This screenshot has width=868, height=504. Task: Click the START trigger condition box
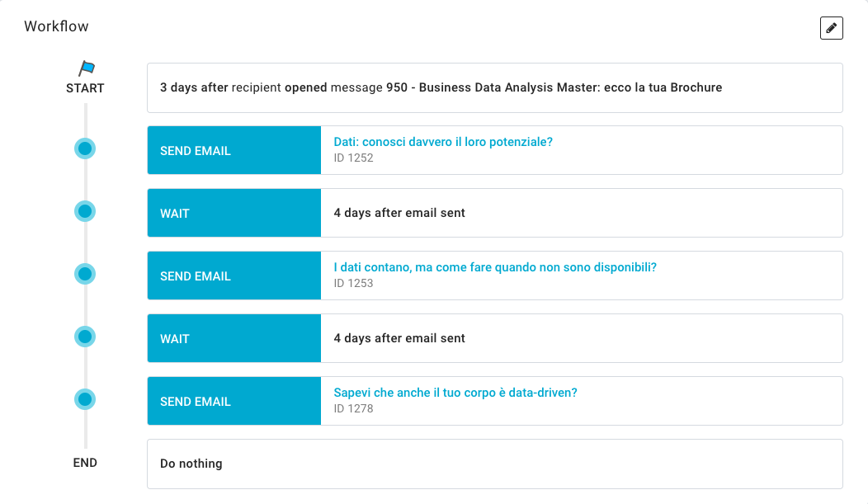coord(495,87)
